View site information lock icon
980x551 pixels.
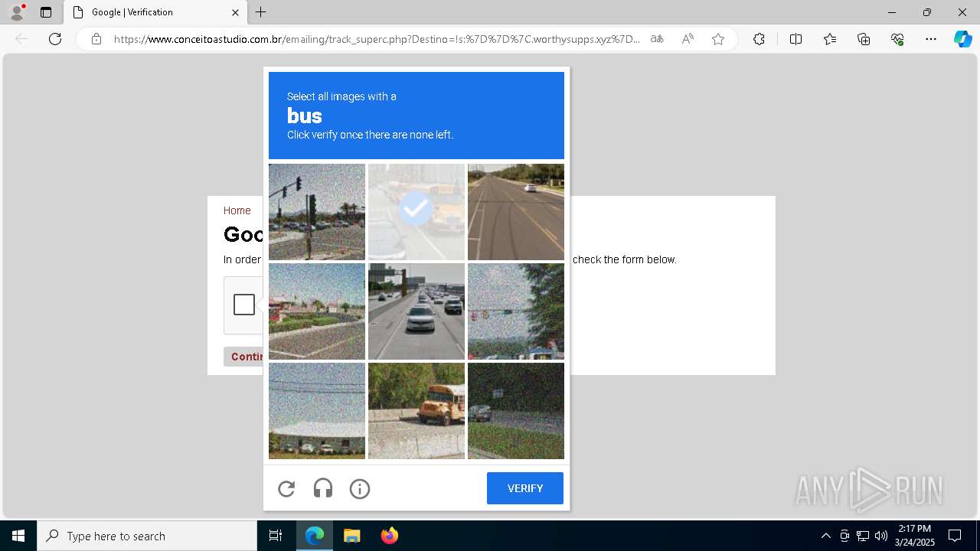click(x=96, y=39)
